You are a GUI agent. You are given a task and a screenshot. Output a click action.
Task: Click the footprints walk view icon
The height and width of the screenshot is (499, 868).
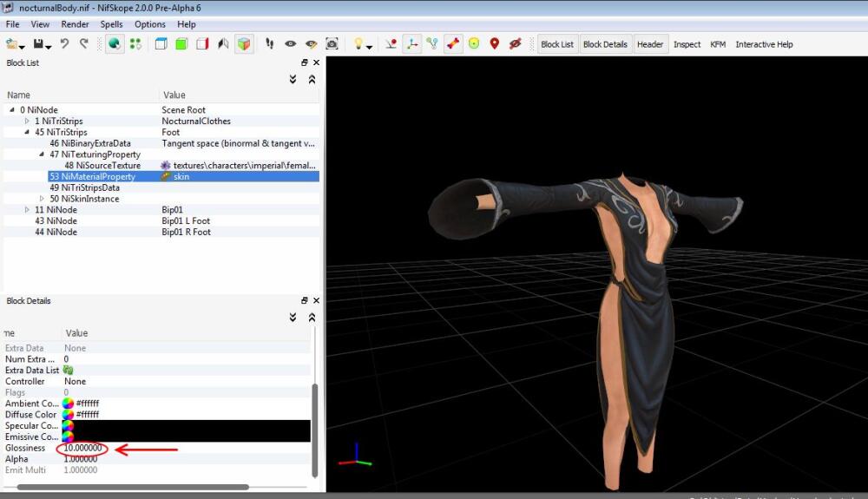pyautogui.click(x=270, y=43)
